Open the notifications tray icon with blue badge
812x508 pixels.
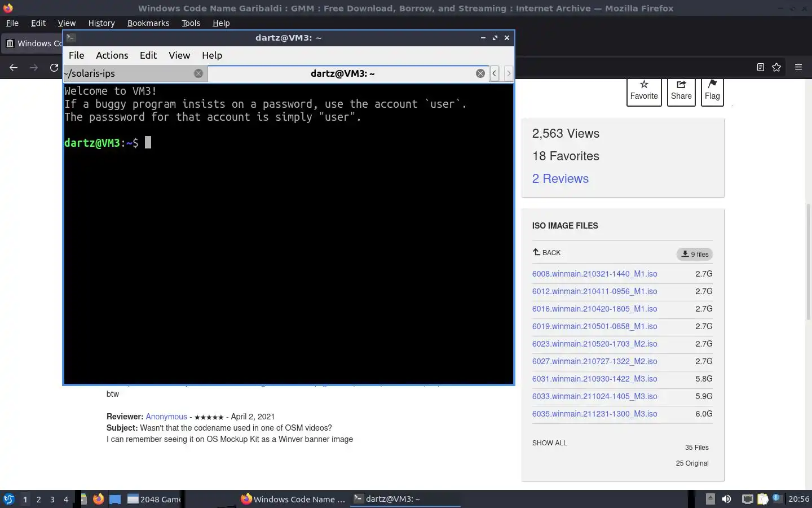point(776,498)
